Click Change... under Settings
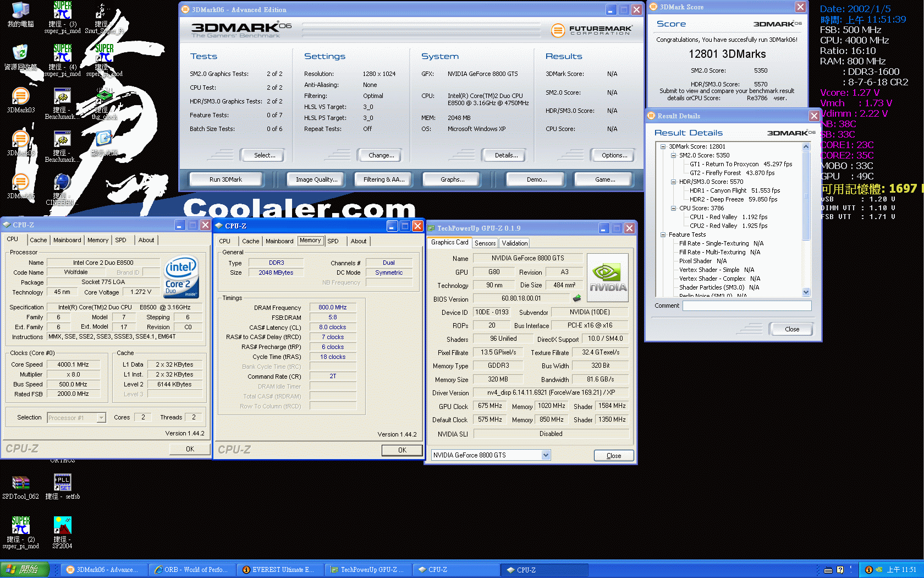The height and width of the screenshot is (578, 924). [381, 155]
